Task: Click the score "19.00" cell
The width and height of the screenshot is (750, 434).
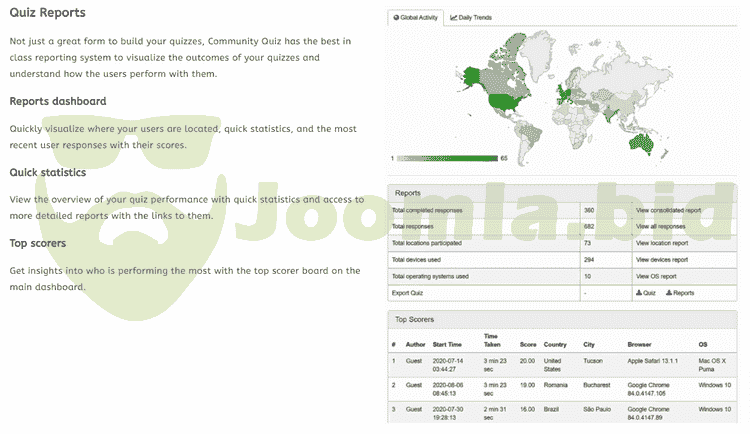Action: tap(527, 385)
